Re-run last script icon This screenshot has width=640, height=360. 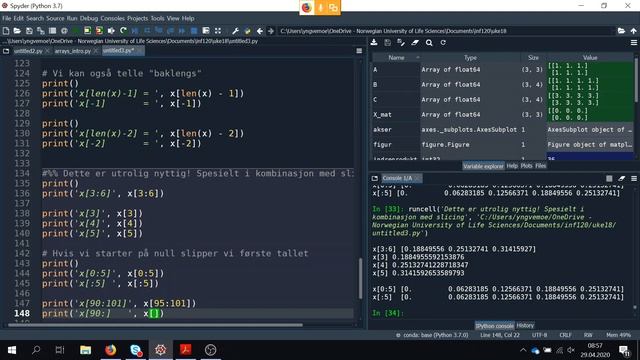point(123,31)
